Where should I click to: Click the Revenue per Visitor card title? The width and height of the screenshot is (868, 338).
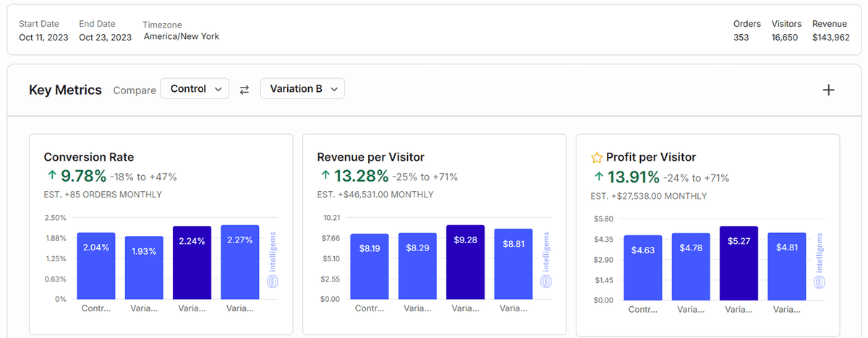point(370,157)
